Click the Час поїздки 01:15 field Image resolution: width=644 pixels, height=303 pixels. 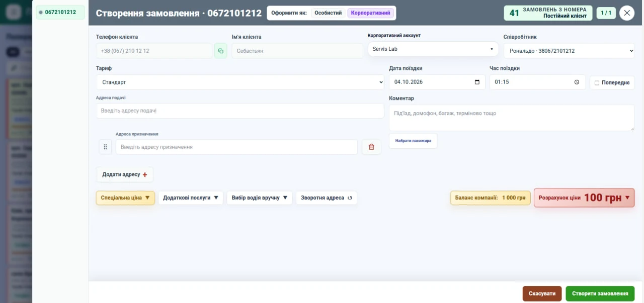pos(537,82)
